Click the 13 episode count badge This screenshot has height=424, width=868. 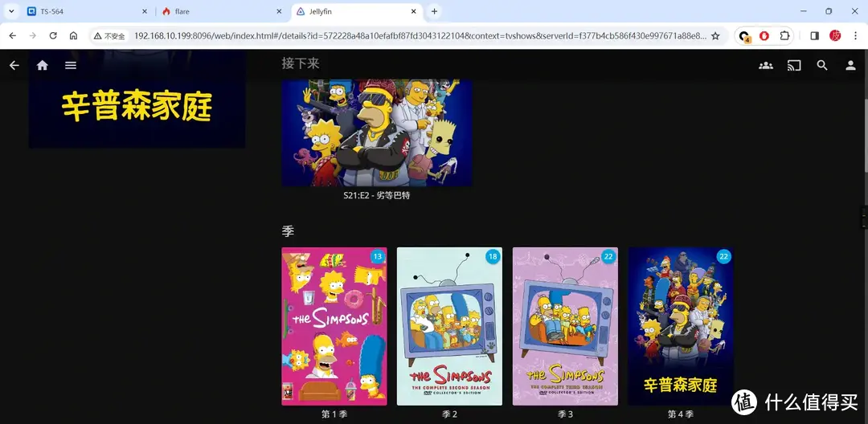378,256
